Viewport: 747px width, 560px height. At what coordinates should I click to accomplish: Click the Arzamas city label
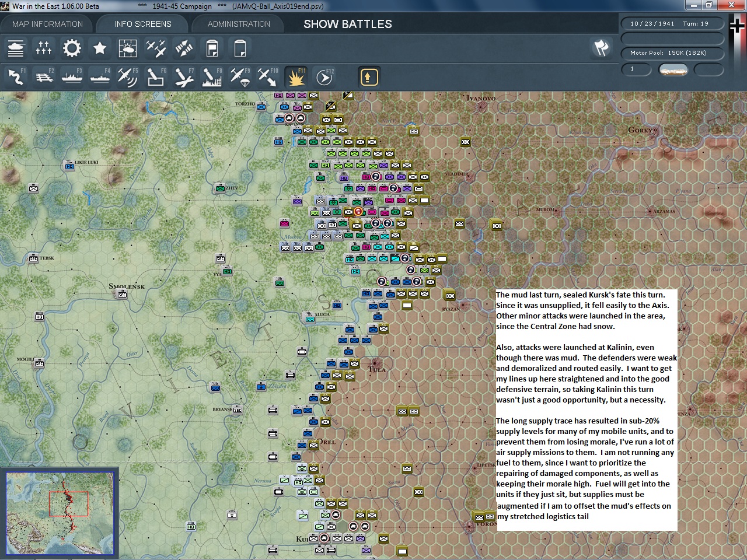click(664, 211)
